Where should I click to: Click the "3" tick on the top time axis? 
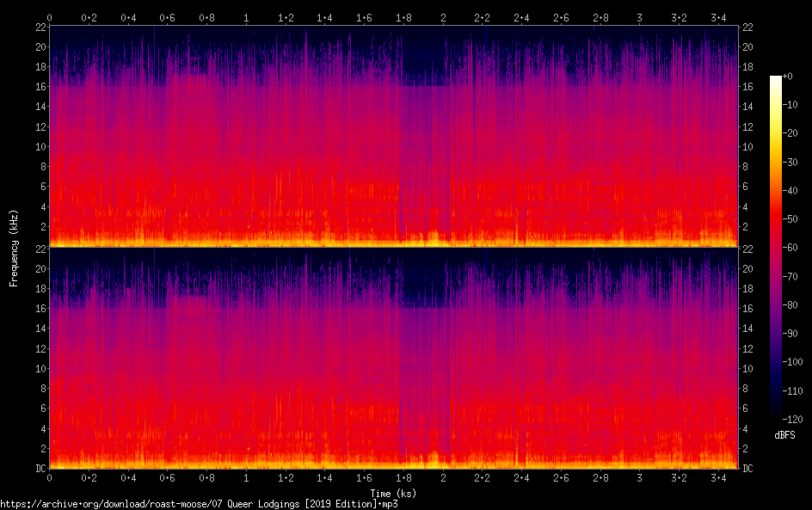pos(639,17)
